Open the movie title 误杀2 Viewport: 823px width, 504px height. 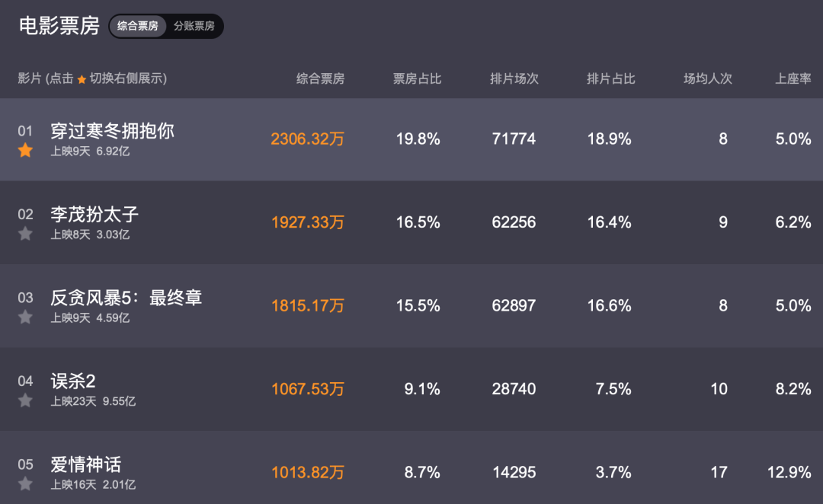(x=73, y=381)
